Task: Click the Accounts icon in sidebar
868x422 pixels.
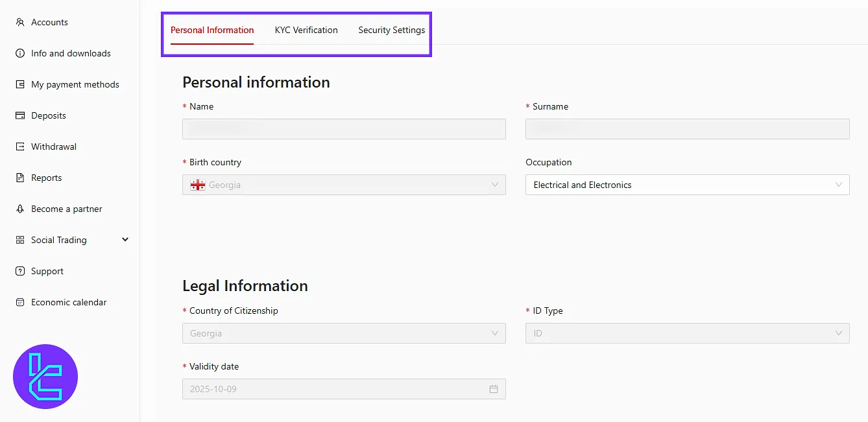Action: [19, 22]
